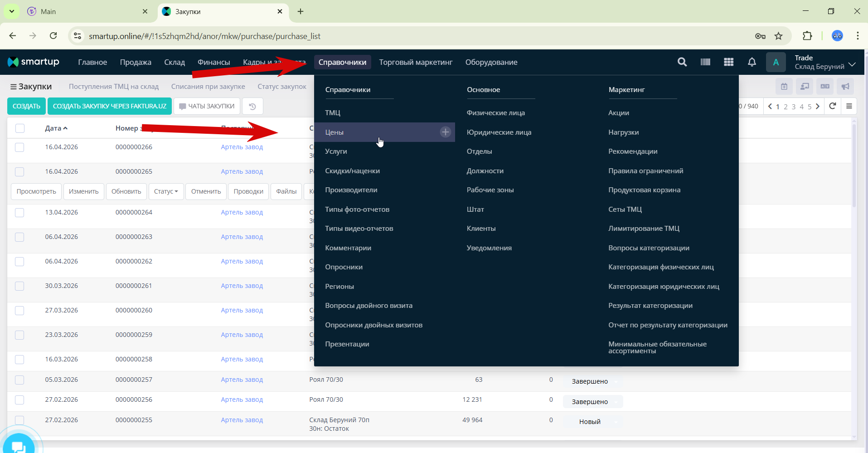Check the row 0000000264 checkbox

pos(19,213)
